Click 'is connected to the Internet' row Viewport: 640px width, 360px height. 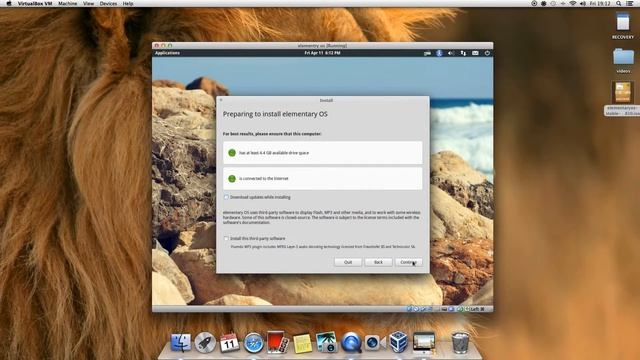[x=322, y=178]
